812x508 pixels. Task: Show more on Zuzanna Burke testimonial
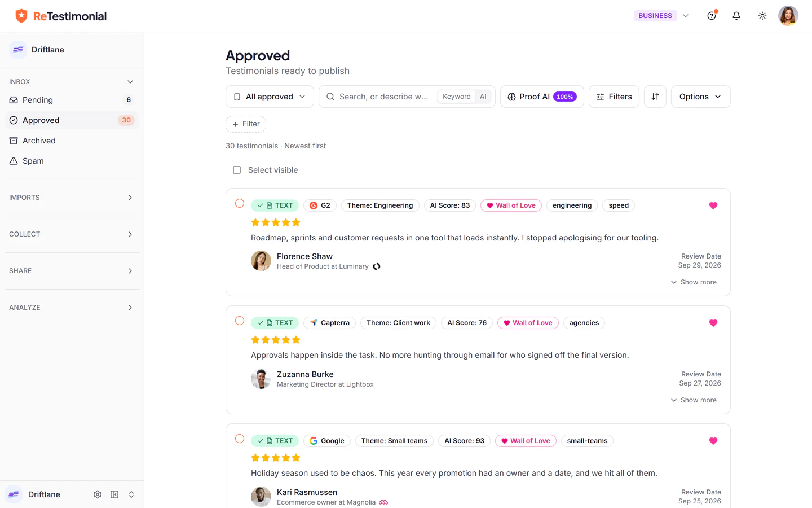coord(694,400)
